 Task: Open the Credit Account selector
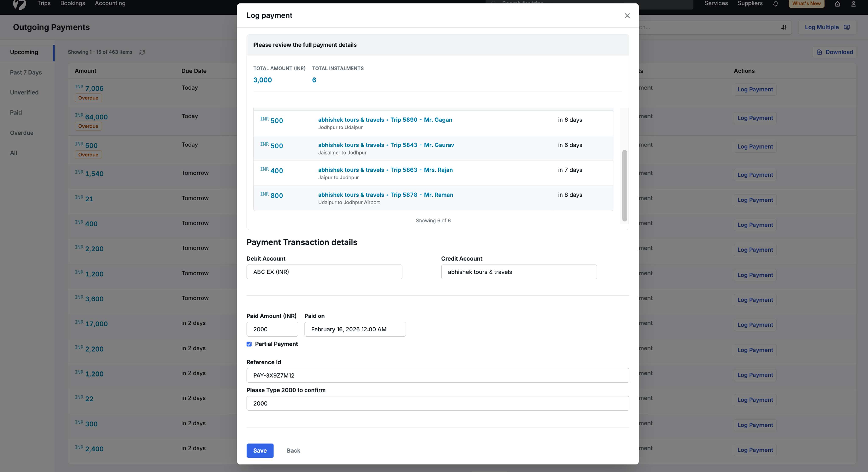pyautogui.click(x=519, y=272)
